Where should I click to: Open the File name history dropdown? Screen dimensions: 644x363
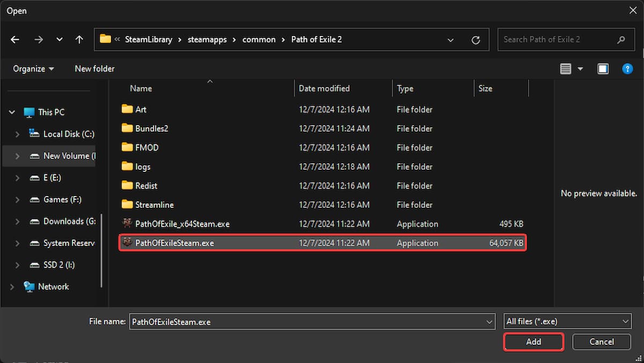tap(489, 322)
